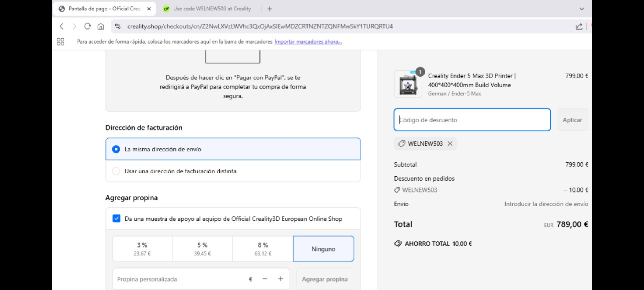Click the WELNEW503 applied code tag
Screen dimensions: 644x290
[425, 144]
